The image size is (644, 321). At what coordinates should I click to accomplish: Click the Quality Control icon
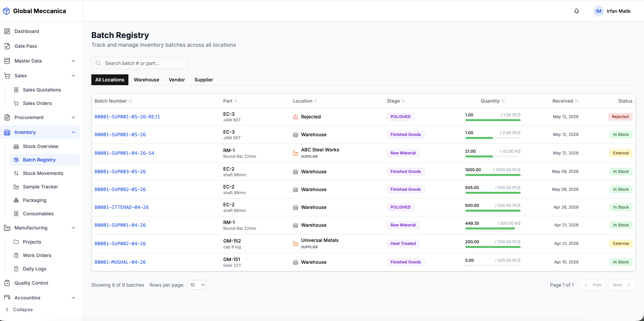[x=7, y=283]
